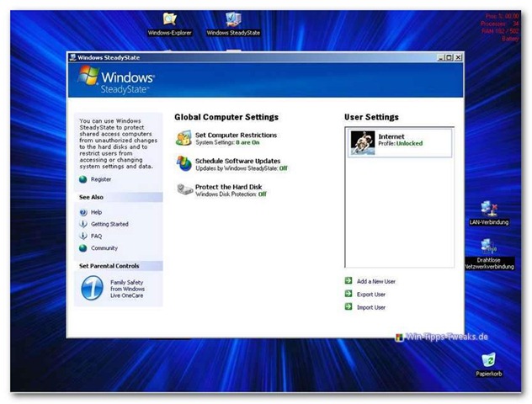Close the Windows SteadyState window
The width and height of the screenshot is (532, 404).
click(x=458, y=58)
